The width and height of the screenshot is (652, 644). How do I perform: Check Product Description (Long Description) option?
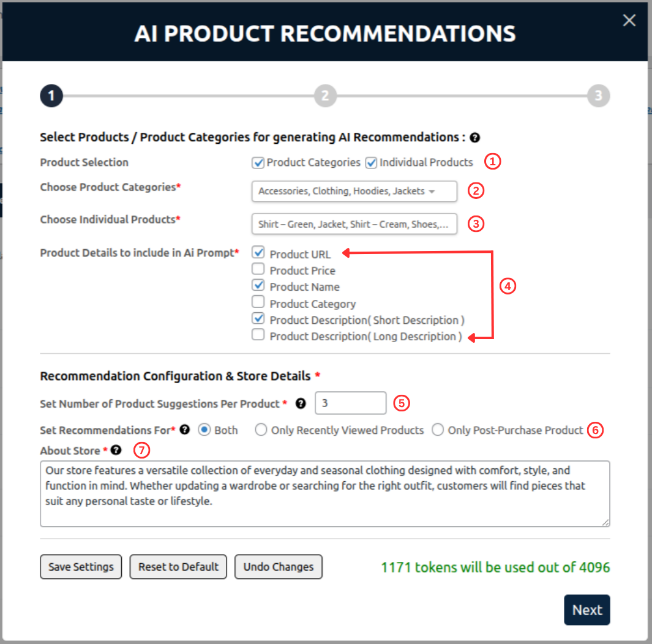click(258, 335)
